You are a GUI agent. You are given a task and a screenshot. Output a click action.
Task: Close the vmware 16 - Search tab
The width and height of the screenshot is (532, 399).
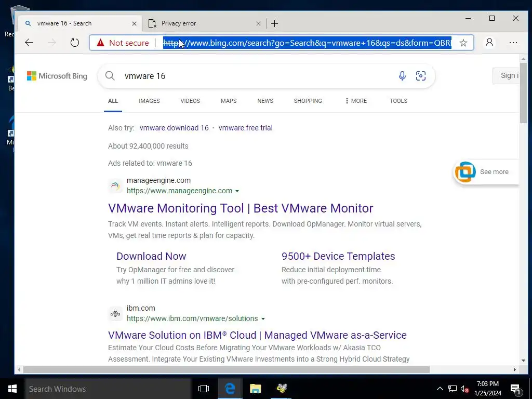134,23
